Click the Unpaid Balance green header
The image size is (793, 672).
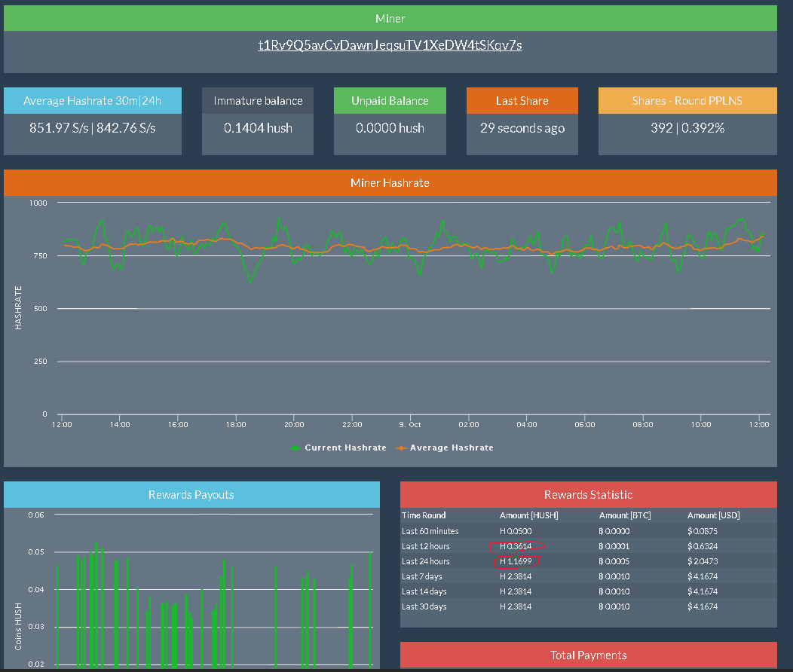pos(390,100)
